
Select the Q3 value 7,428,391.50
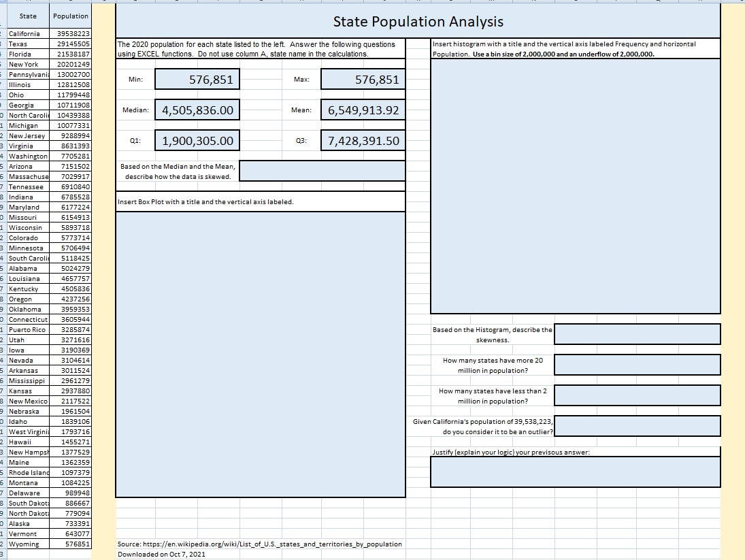(x=363, y=141)
